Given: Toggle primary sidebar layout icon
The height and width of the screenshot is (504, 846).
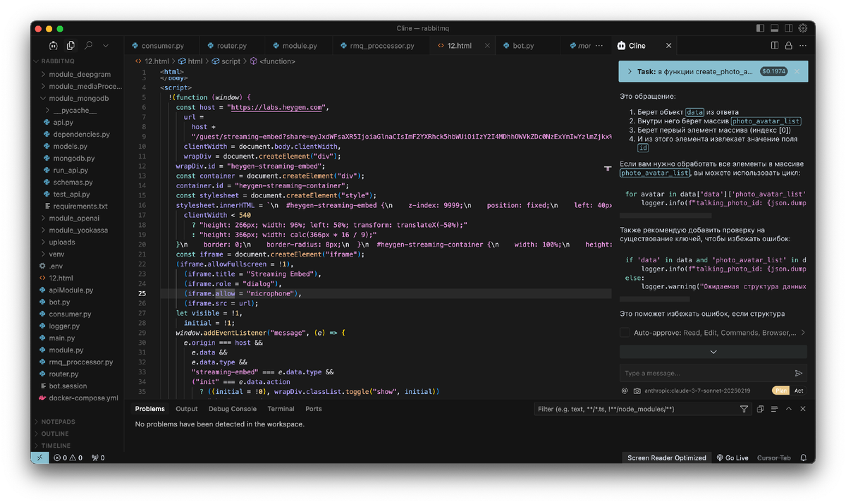Looking at the screenshot, I should [x=760, y=28].
